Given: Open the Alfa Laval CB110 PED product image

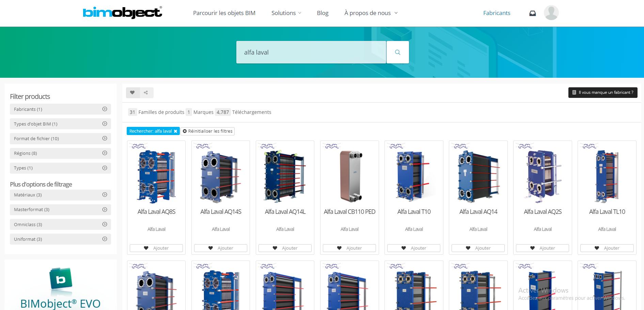Looking at the screenshot, I should coord(351,177).
